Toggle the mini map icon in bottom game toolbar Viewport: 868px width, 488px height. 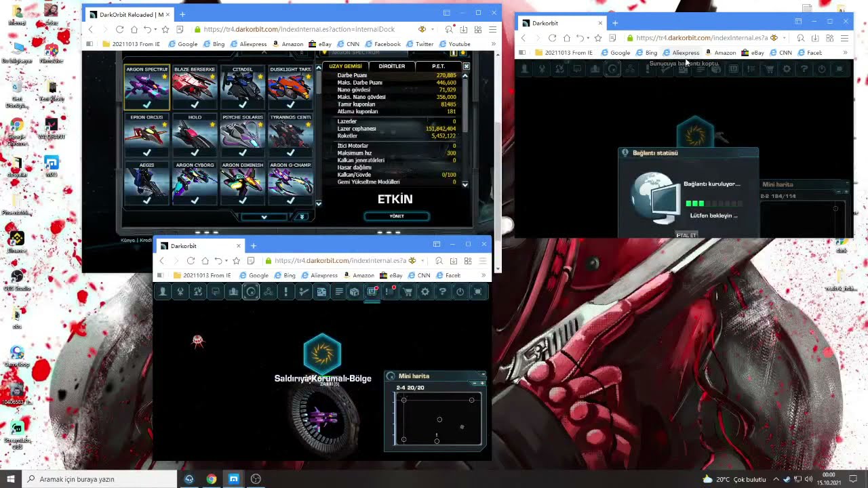(251, 291)
